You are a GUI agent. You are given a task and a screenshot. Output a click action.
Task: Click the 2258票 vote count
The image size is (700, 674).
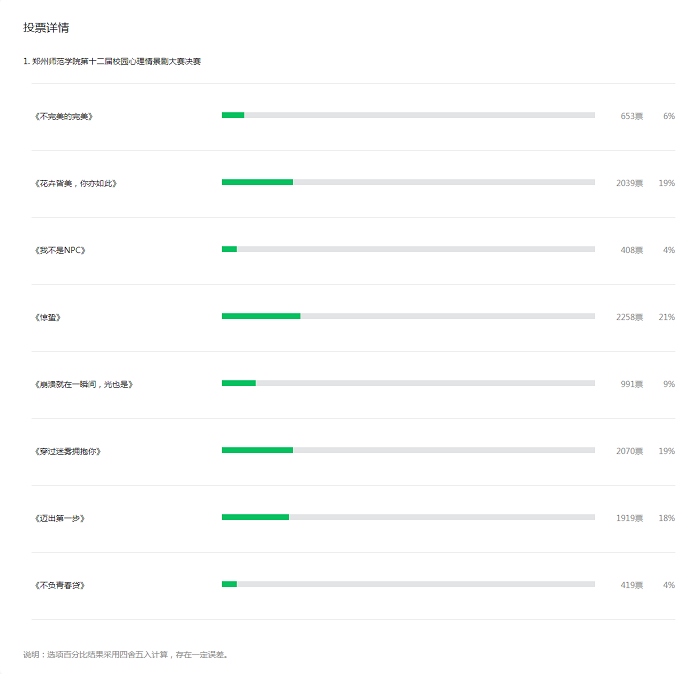coord(629,317)
